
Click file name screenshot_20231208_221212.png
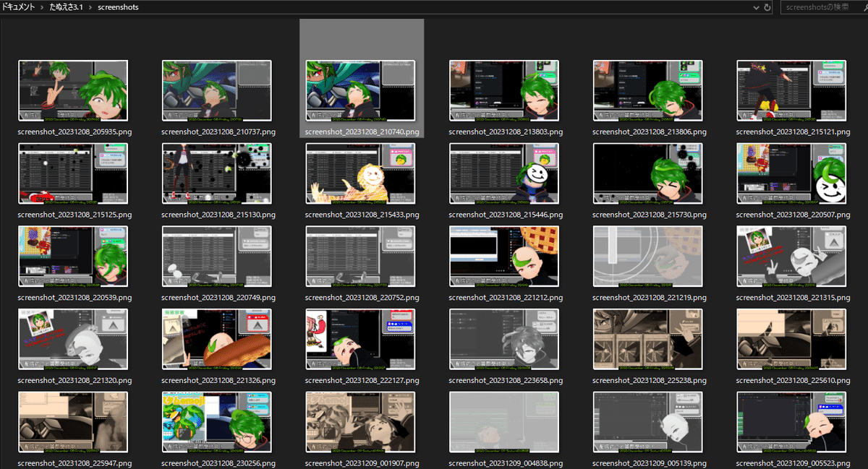tap(506, 298)
